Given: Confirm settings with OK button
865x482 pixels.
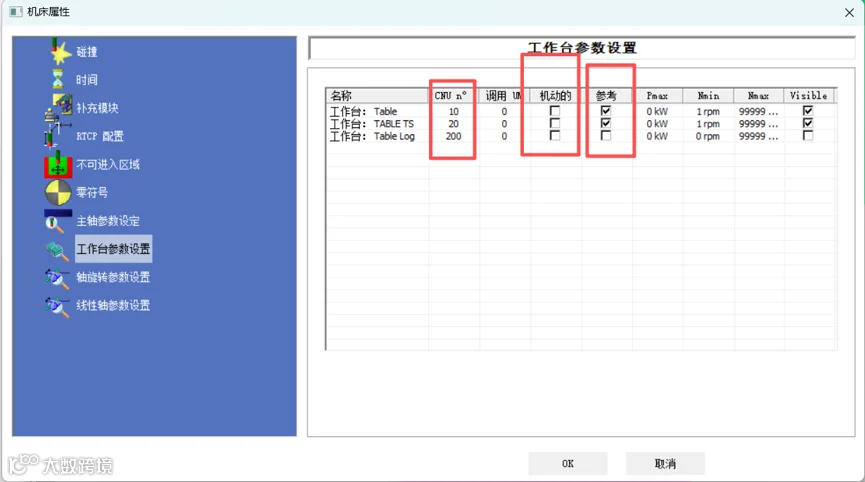Looking at the screenshot, I should (x=568, y=463).
